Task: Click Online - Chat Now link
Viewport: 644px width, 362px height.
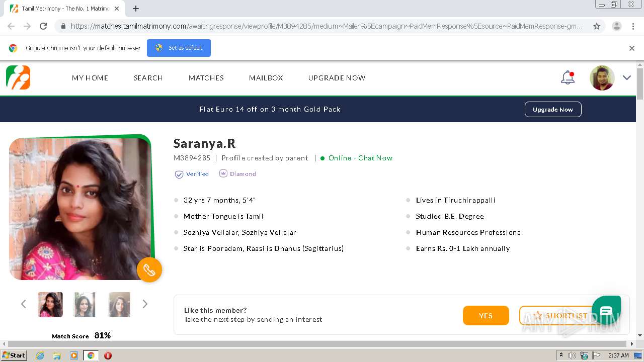Action: pyautogui.click(x=360, y=158)
